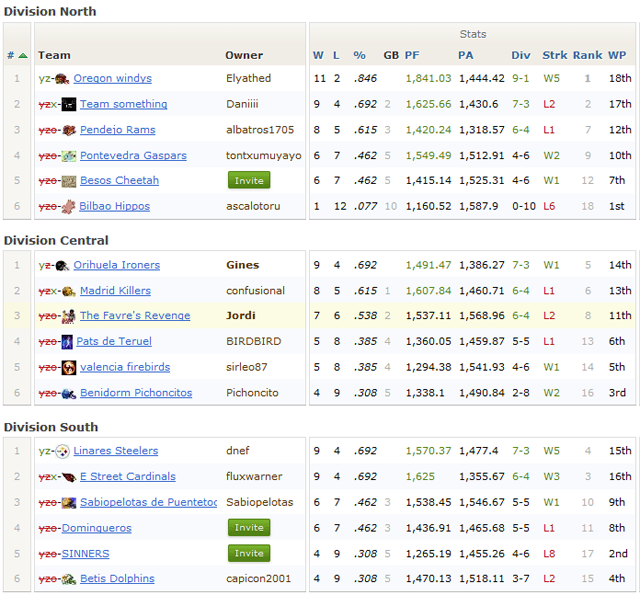Invite an owner for Besos Cheetah
Image resolution: width=640 pixels, height=595 pixels.
point(249,180)
